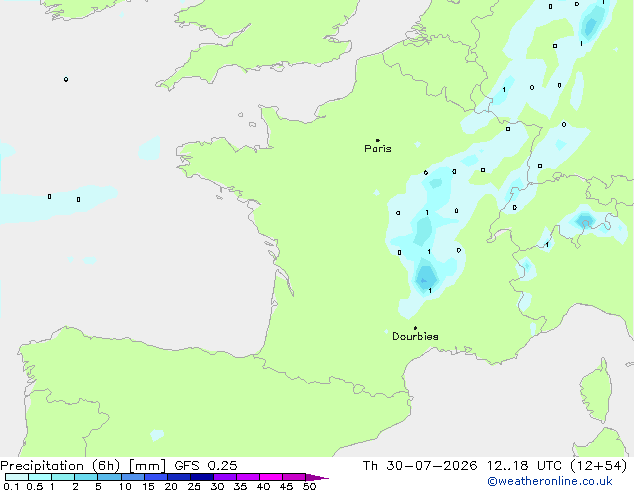Select the 2–5 mm legend swatch
Viewport: 634px width, 490px height.
86,477
